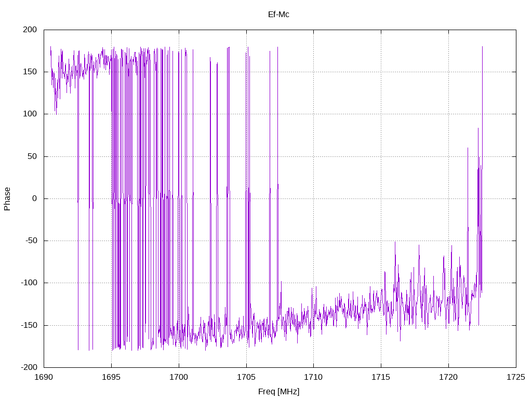This screenshot has height=399, width=532.
Task: Click x-axis tick label 1695
Action: [x=111, y=377]
